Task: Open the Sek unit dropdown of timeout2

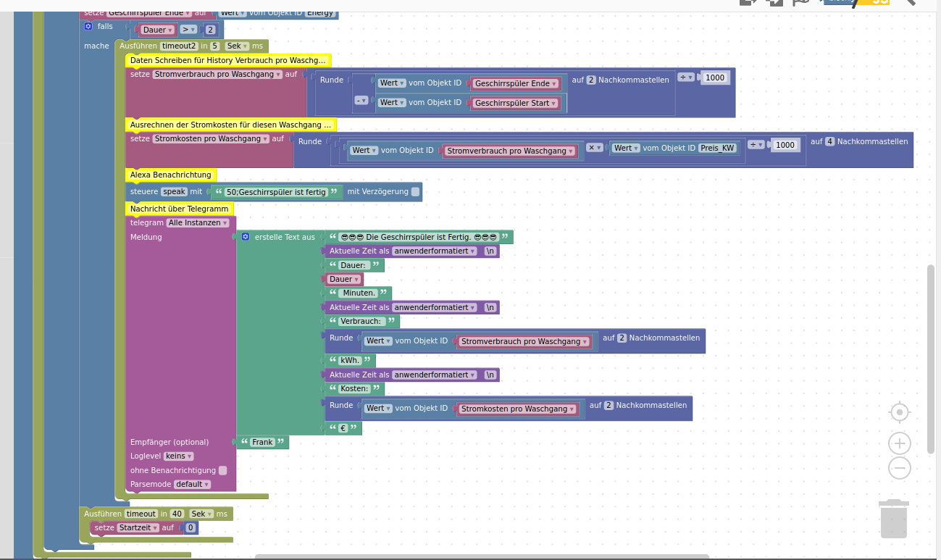Action: [236, 46]
